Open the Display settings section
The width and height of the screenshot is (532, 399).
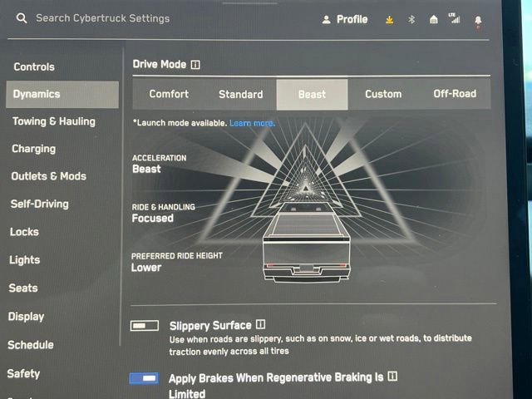26,317
